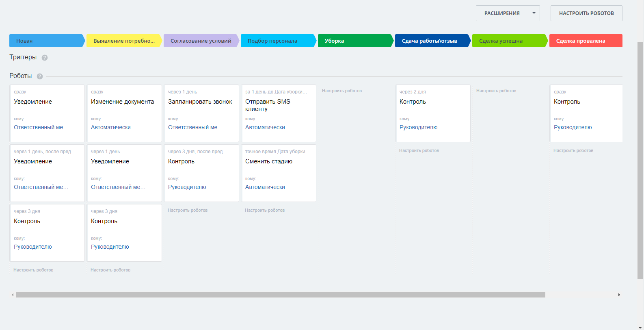Screen dimensions: 644x330
Task: Open the Расширения dropdown arrow
Action: [534, 13]
